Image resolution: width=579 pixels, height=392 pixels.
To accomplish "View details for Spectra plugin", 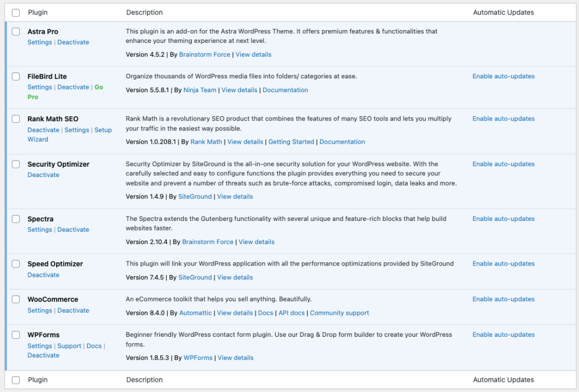I will click(256, 242).
